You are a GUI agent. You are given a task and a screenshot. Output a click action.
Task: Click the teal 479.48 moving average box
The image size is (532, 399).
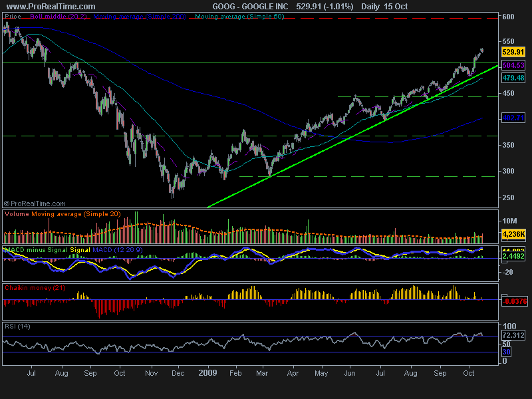[x=513, y=78]
